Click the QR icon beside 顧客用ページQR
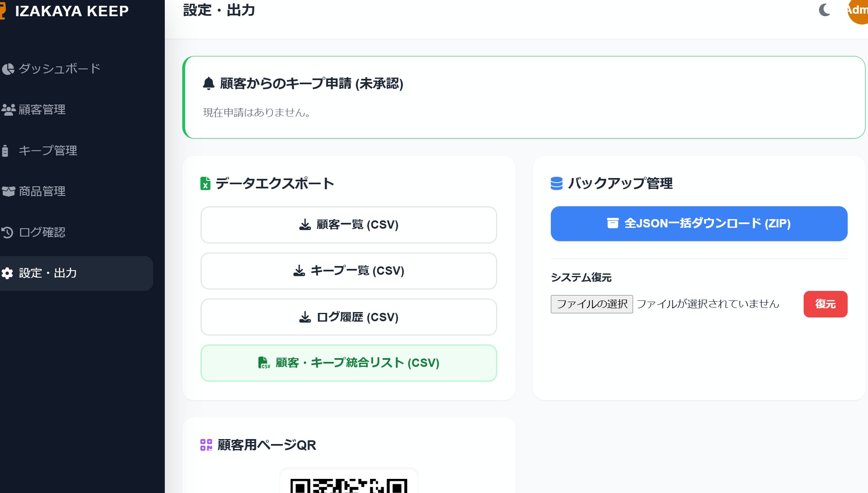Image resolution: width=868 pixels, height=493 pixels. coord(206,445)
